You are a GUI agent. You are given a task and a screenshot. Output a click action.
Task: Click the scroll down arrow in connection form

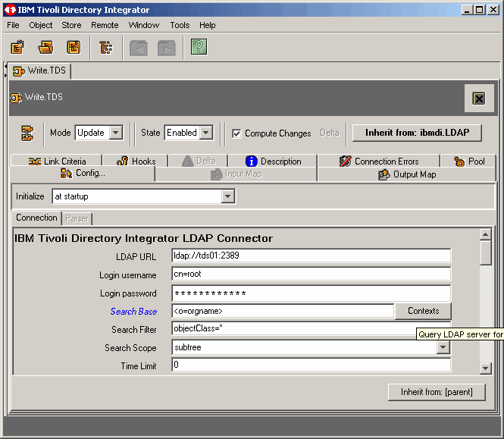coord(486,368)
